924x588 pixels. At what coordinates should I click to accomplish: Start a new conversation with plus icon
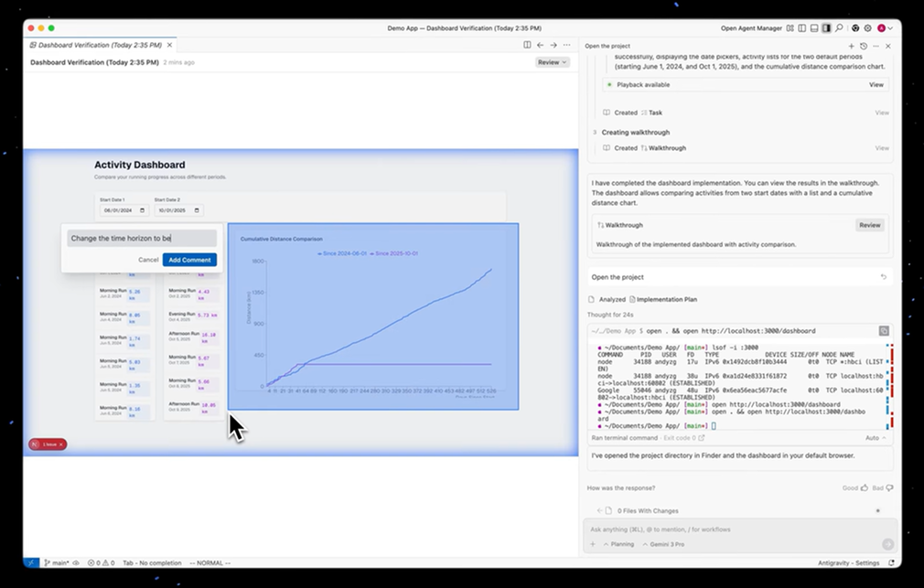(x=851, y=46)
